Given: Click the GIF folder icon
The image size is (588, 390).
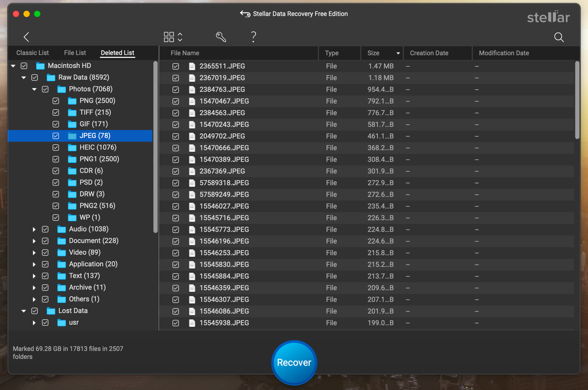Looking at the screenshot, I should (x=72, y=124).
